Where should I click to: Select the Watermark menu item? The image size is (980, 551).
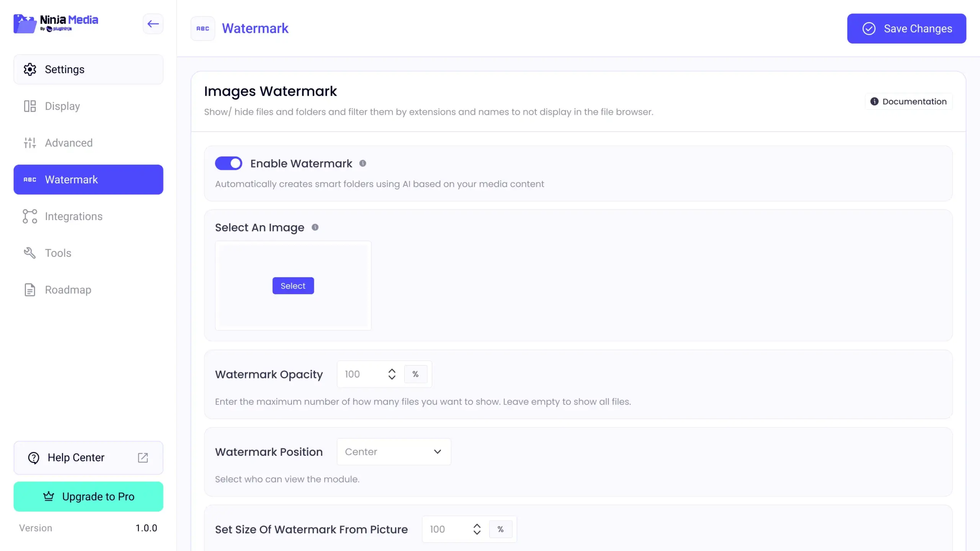click(x=88, y=179)
